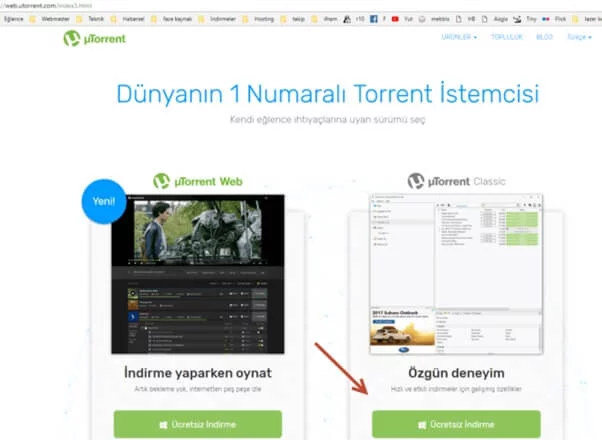Click the µTorrent Classic app screenshot
The height and width of the screenshot is (440, 602).
point(456,274)
